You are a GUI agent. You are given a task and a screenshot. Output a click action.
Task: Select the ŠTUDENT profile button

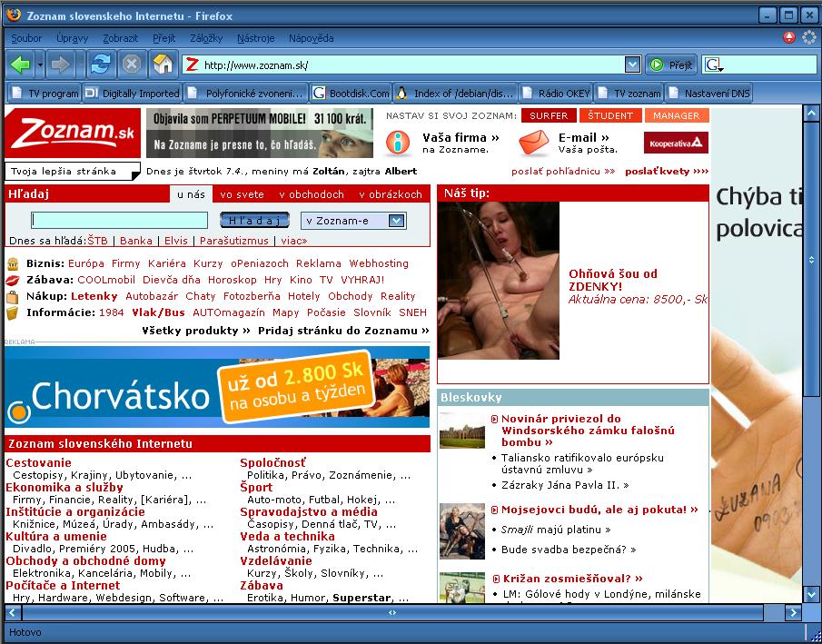[610, 115]
